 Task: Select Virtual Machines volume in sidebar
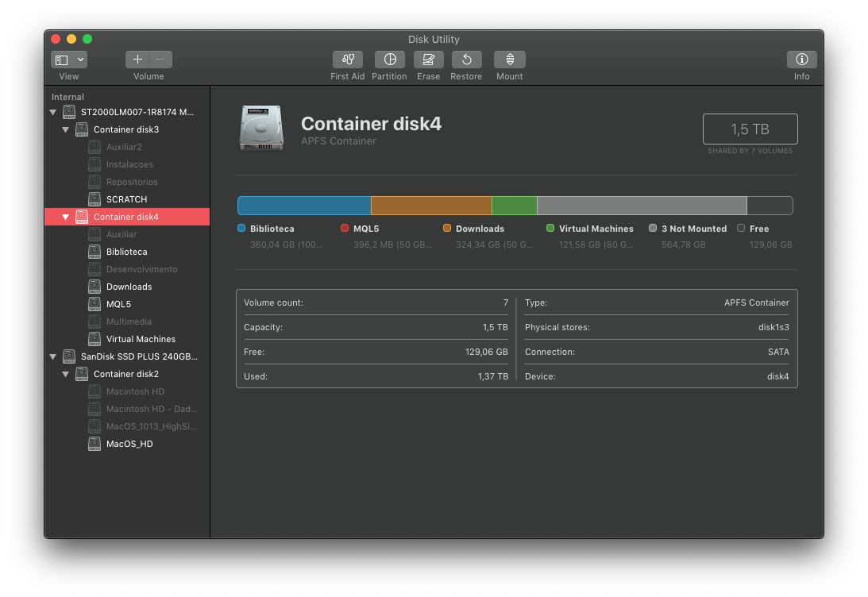[141, 339]
